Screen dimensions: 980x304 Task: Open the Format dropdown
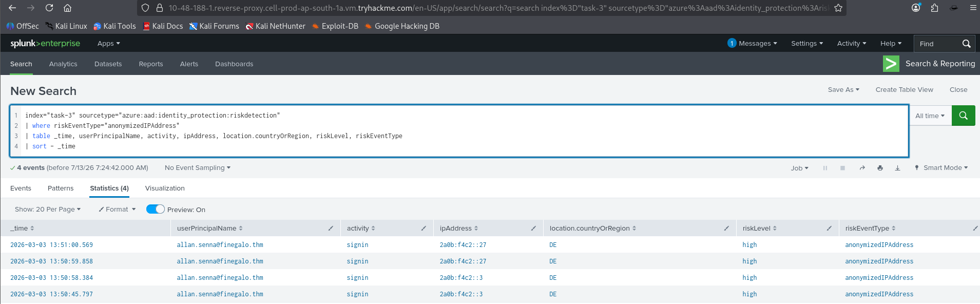tap(117, 209)
